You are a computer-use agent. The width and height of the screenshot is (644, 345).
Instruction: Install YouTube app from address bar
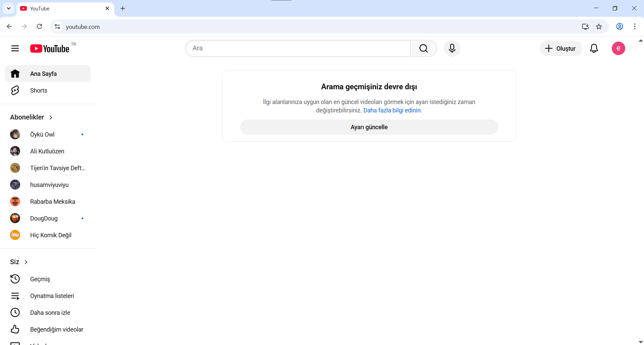click(x=585, y=27)
